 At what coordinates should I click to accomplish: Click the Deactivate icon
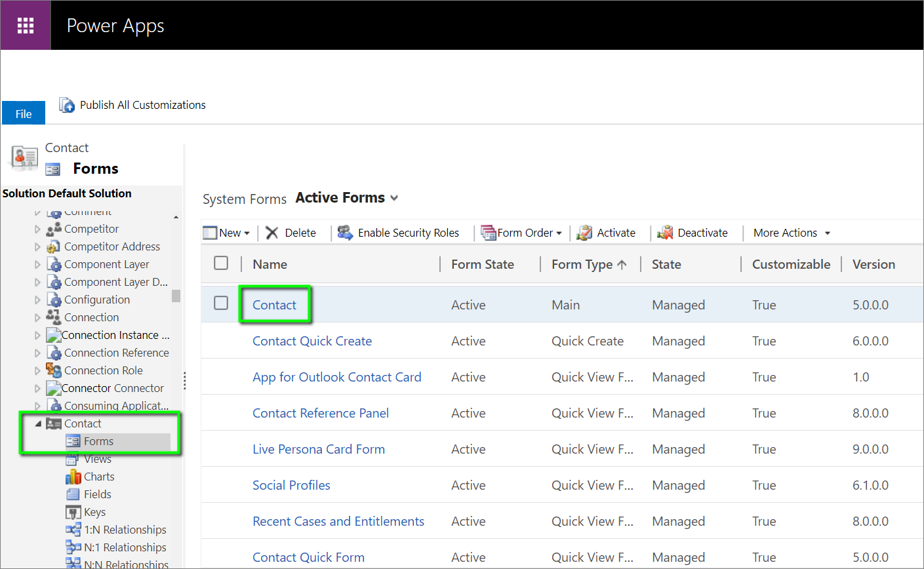pos(665,233)
